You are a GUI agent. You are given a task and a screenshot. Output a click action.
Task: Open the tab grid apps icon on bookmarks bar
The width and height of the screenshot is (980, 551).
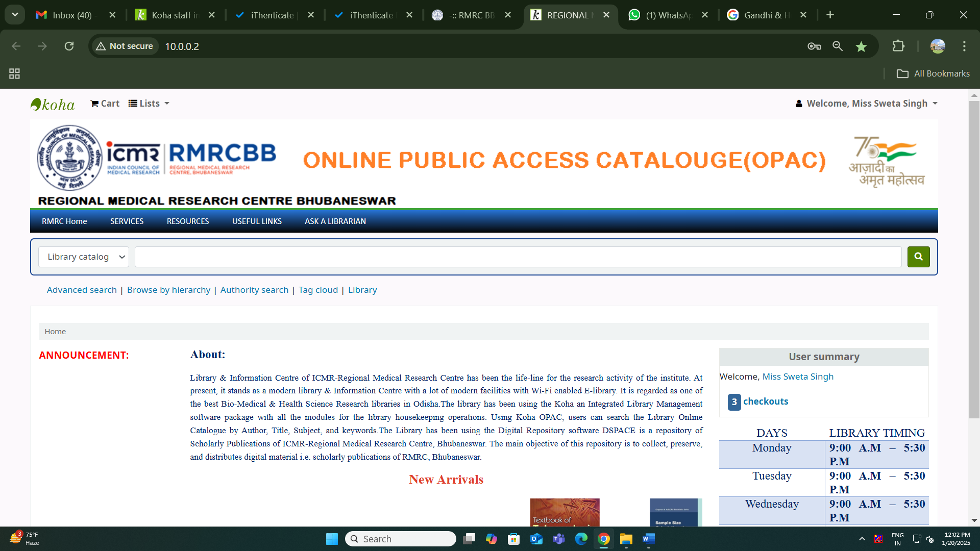(x=14, y=73)
